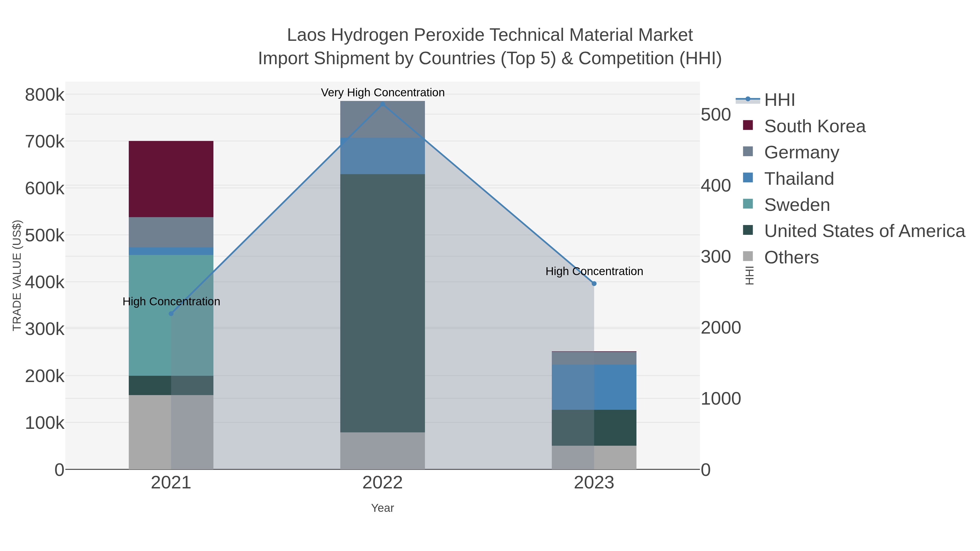Toggle the HHI legend entry
The width and height of the screenshot is (980, 551).
(765, 100)
